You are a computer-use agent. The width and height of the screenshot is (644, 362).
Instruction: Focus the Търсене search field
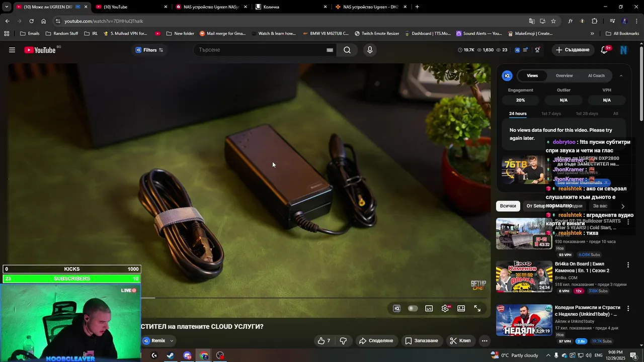pyautogui.click(x=260, y=50)
